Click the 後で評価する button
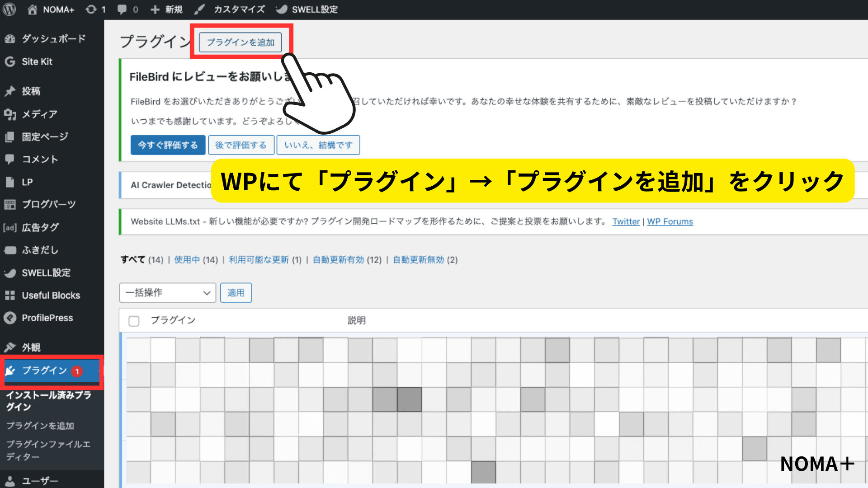Viewport: 868px width, 488px height. (x=241, y=145)
